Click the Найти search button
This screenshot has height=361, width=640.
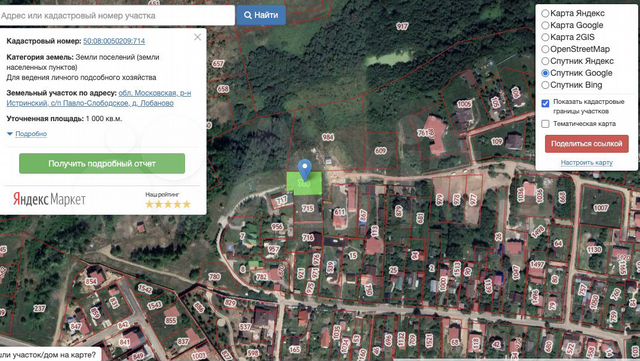pos(261,15)
